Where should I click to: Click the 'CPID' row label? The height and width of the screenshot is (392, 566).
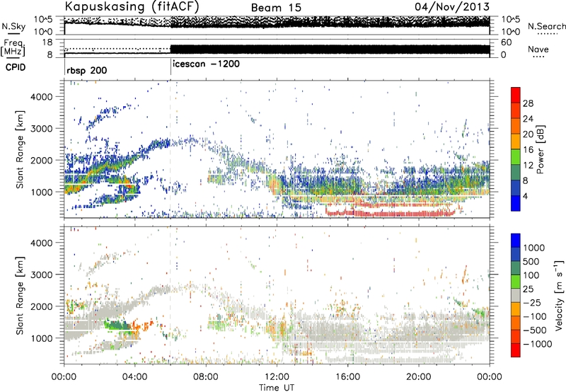pos(15,67)
